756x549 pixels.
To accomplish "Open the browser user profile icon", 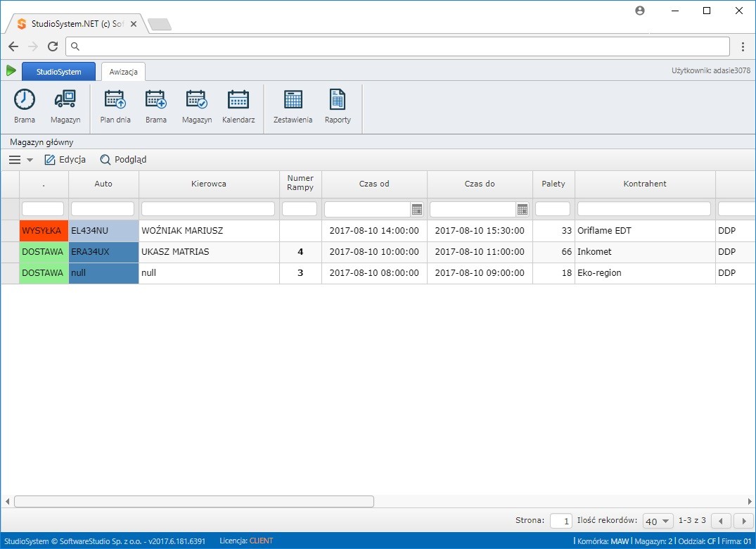I will coord(640,11).
